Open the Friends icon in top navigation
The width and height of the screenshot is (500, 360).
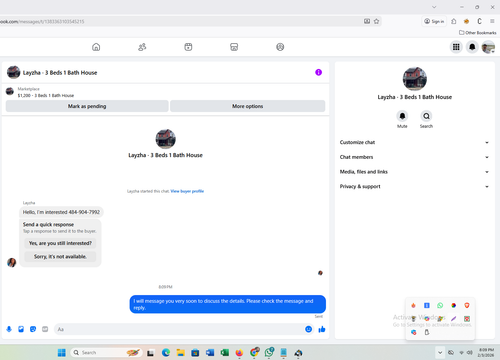pos(142,47)
